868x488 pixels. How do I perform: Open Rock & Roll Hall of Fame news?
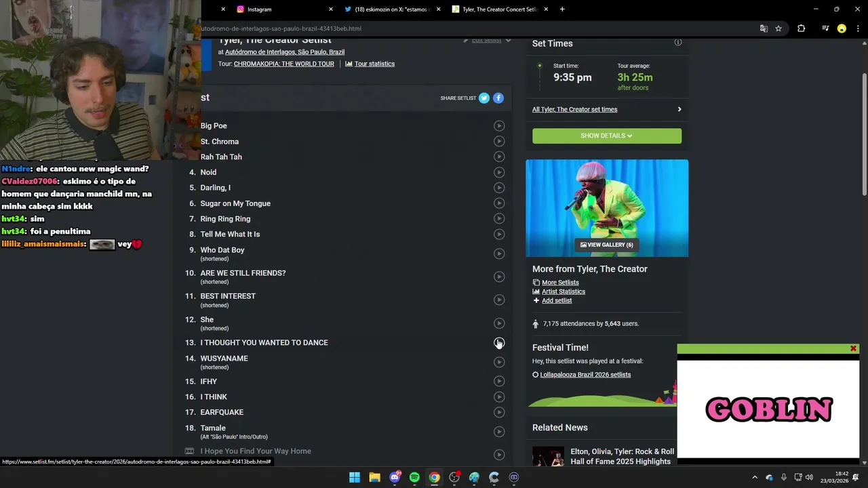pos(623,456)
